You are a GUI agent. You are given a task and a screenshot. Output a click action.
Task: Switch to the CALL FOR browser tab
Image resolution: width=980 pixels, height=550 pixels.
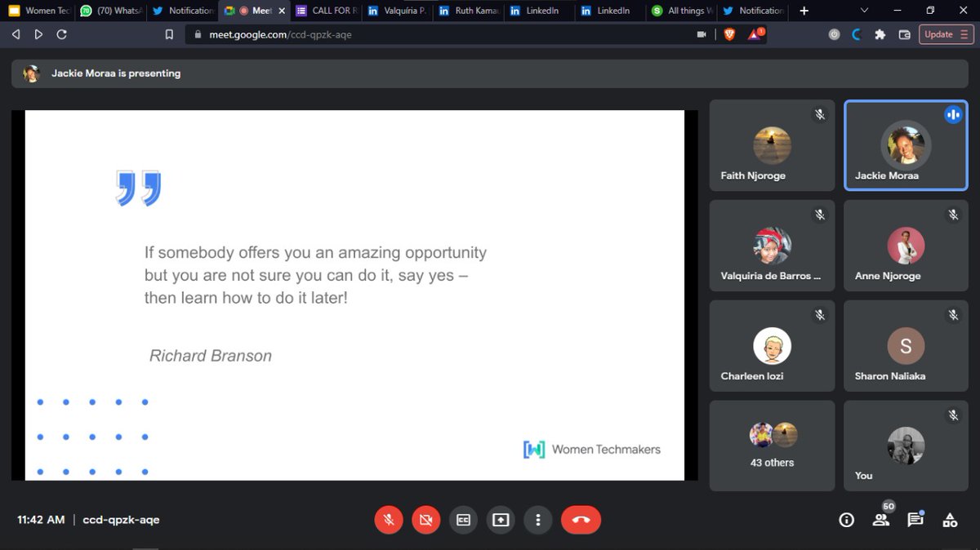(326, 11)
